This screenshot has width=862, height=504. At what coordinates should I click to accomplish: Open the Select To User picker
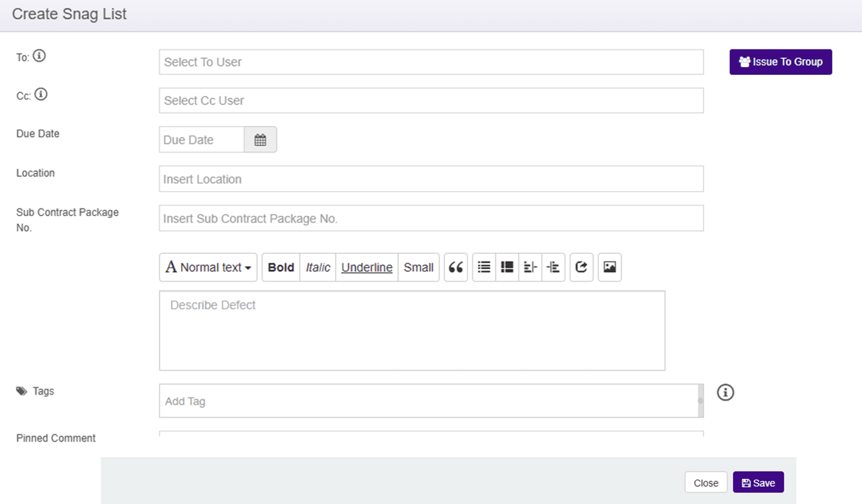pos(431,62)
